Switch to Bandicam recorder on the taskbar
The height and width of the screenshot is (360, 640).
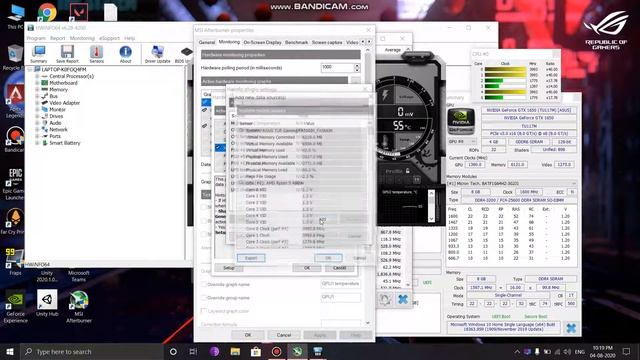[x=276, y=351]
